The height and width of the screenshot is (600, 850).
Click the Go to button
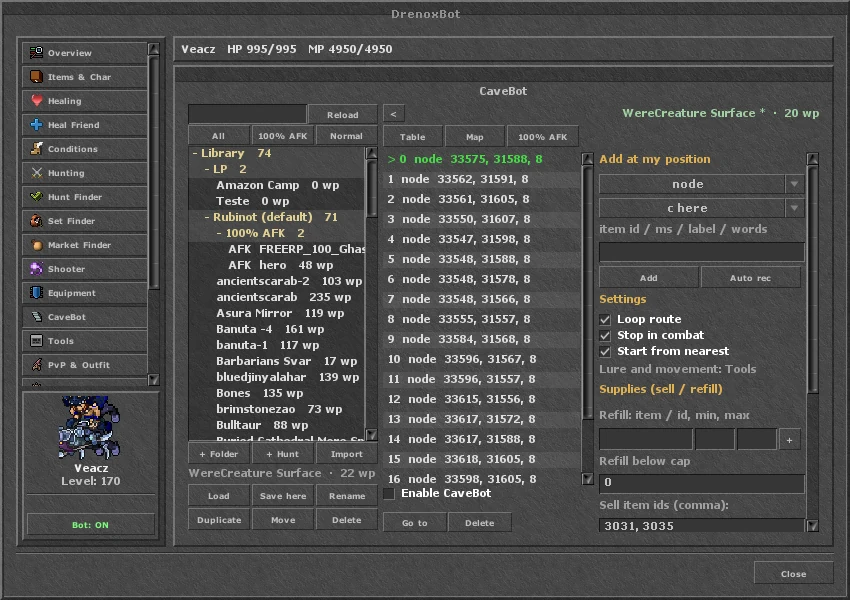pyautogui.click(x=415, y=522)
